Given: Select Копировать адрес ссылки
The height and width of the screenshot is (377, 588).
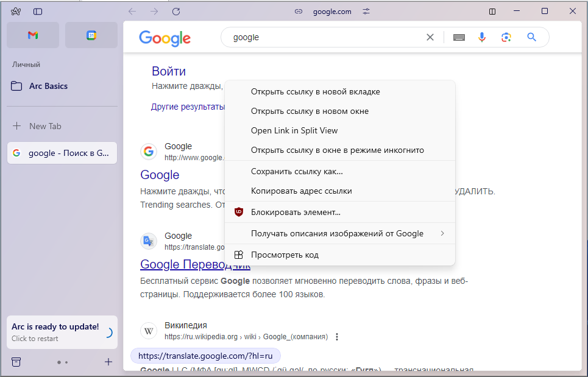Looking at the screenshot, I should pyautogui.click(x=340, y=191).
